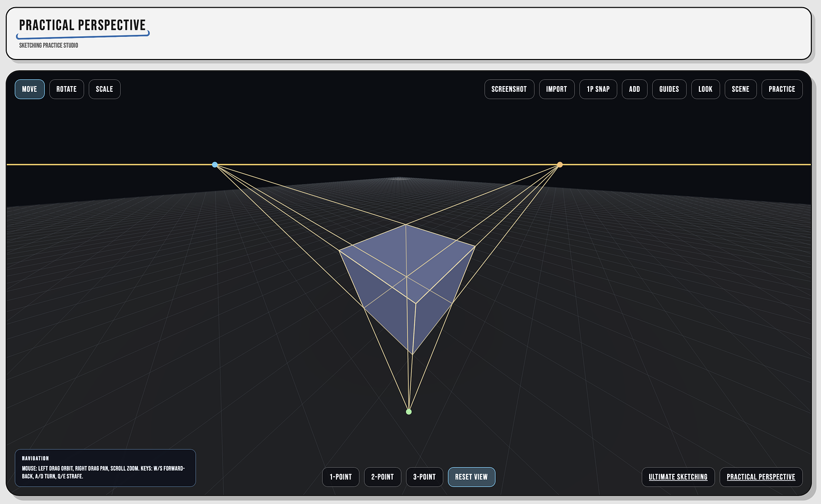This screenshot has height=504, width=821.
Task: Open the Add menu
Action: pyautogui.click(x=635, y=89)
